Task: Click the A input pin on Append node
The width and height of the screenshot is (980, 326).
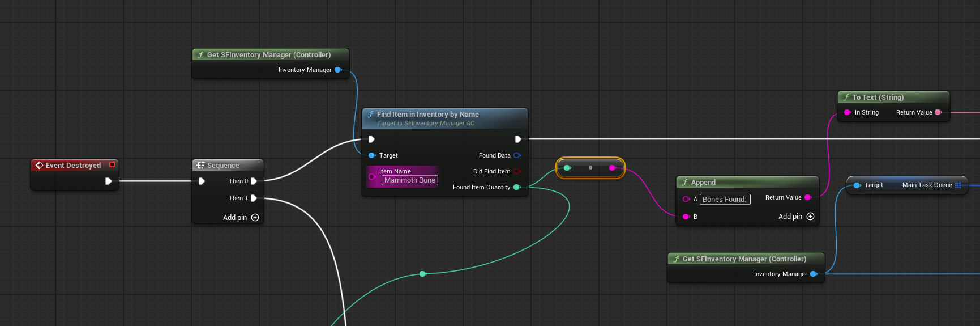Action: click(686, 199)
